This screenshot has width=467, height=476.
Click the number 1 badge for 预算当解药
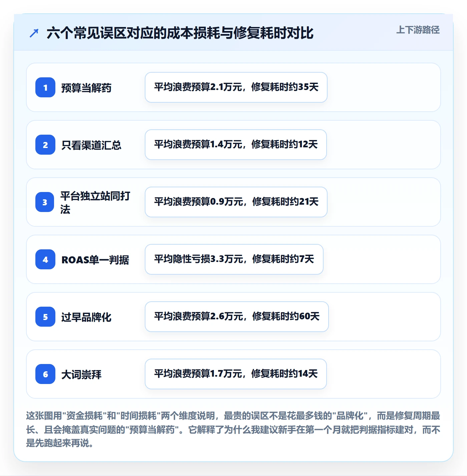[45, 87]
